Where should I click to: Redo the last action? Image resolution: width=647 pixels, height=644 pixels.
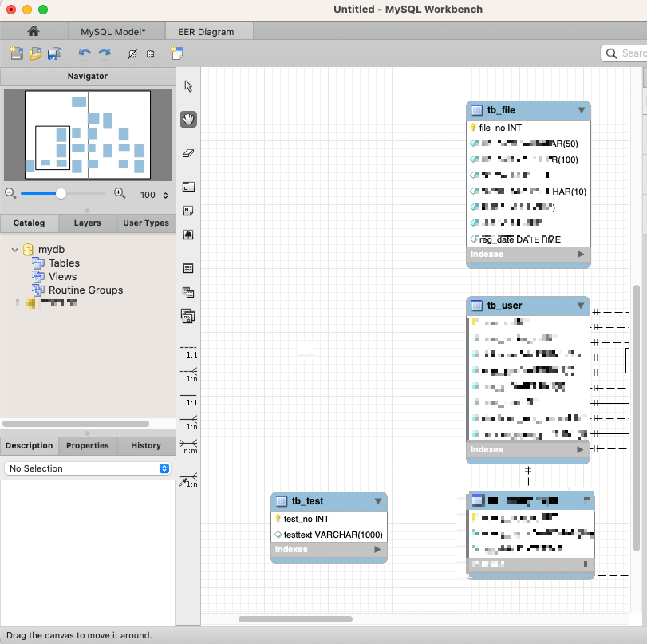(x=105, y=53)
